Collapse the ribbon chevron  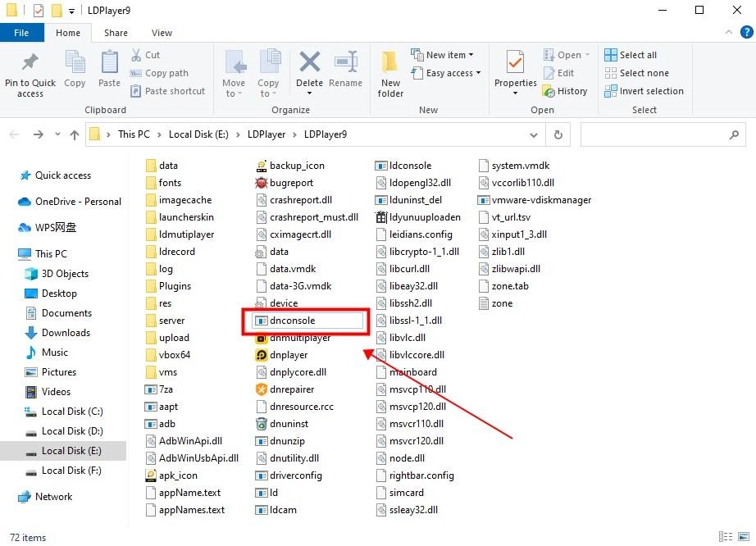tap(728, 32)
